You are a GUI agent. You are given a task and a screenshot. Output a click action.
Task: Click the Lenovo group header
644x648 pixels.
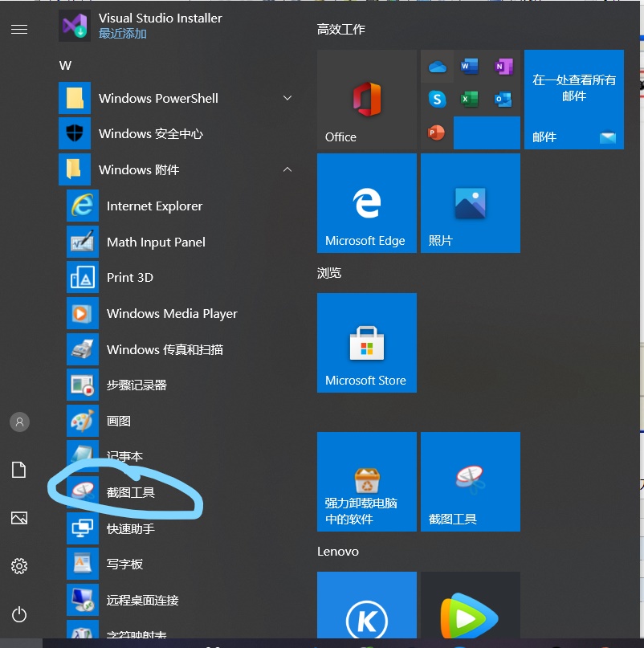click(338, 552)
